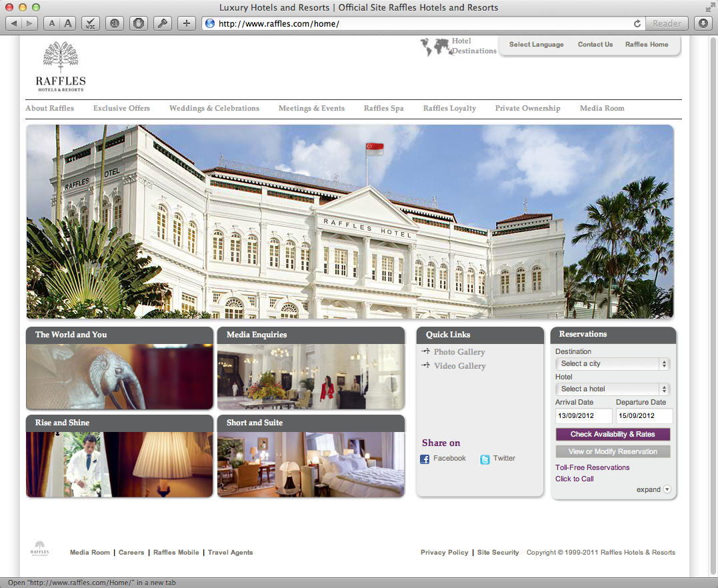Open Privacy Policy footer link
This screenshot has width=718, height=588.
click(444, 552)
